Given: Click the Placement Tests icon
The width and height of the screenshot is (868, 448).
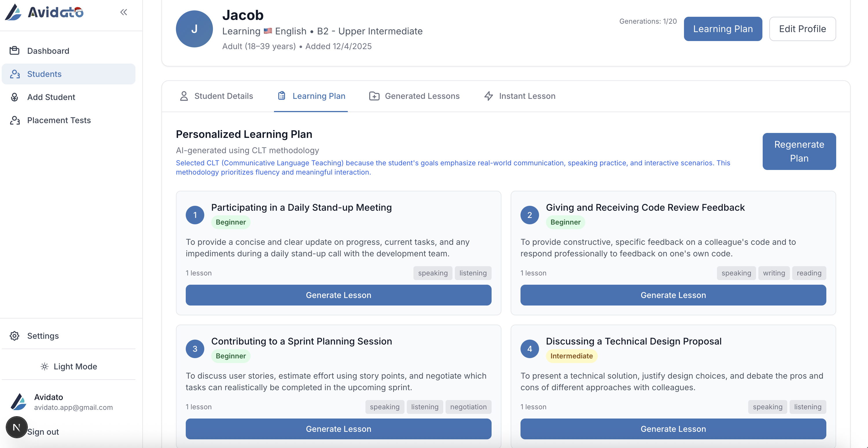Looking at the screenshot, I should (14, 121).
